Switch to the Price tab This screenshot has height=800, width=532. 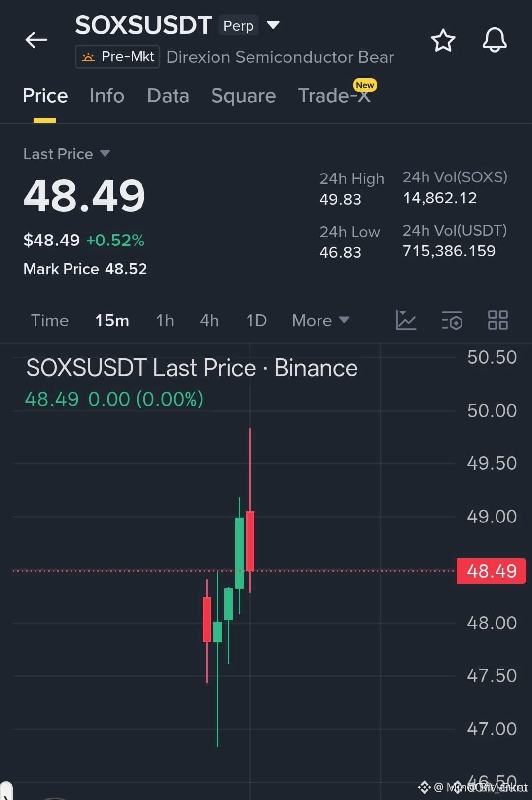45,96
